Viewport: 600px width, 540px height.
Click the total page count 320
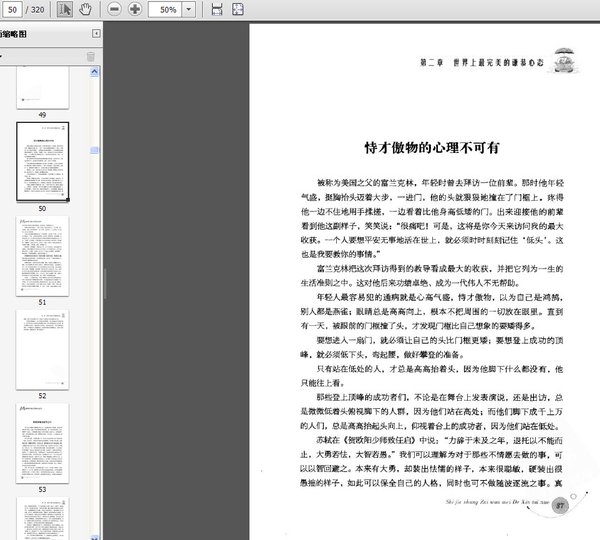[38, 10]
